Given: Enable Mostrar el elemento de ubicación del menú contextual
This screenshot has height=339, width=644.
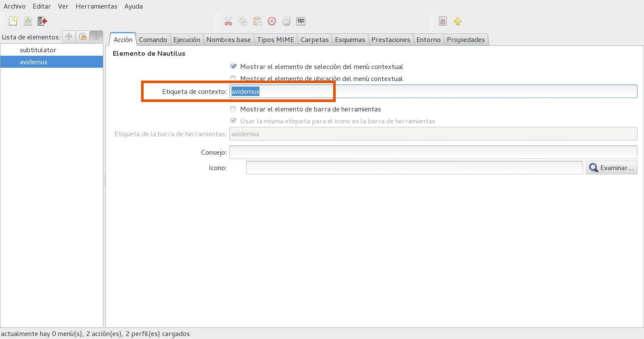Looking at the screenshot, I should 233,78.
